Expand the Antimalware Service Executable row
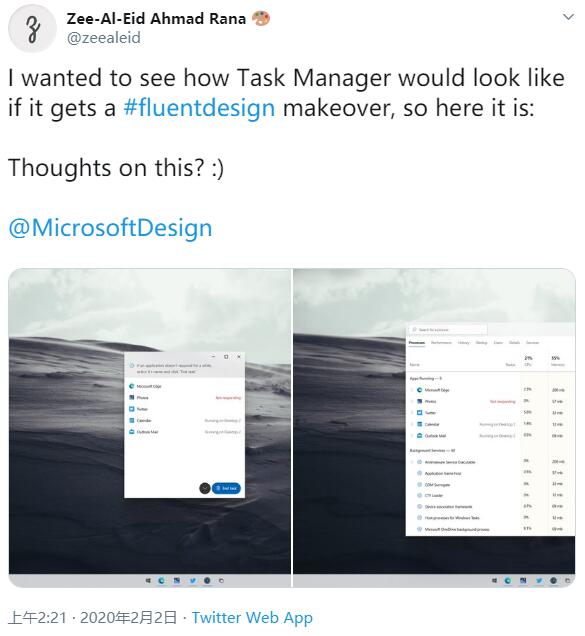This screenshot has width=585, height=636. pos(413,462)
